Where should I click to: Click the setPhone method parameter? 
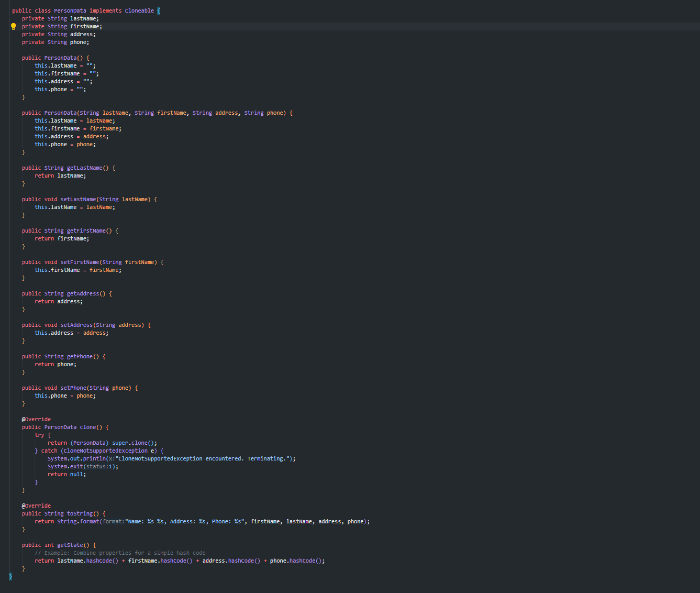[x=120, y=387]
